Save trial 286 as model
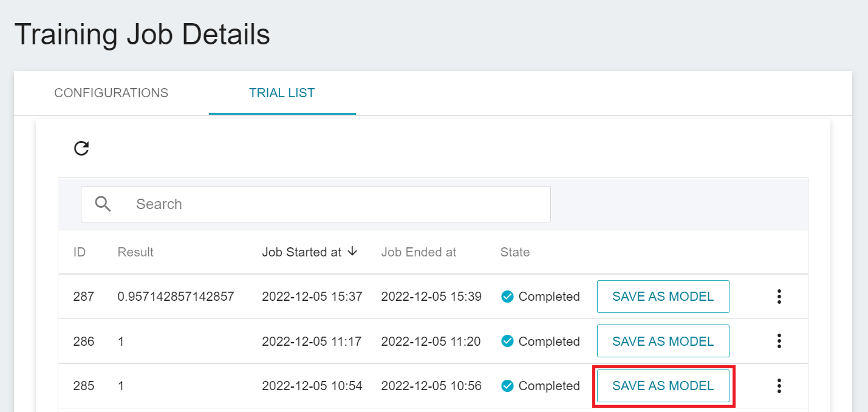 (x=663, y=342)
